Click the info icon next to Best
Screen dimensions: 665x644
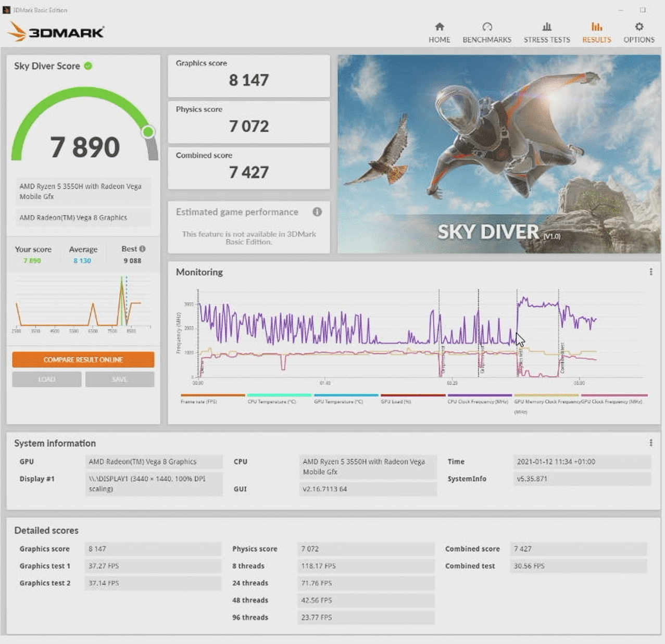pyautogui.click(x=142, y=249)
